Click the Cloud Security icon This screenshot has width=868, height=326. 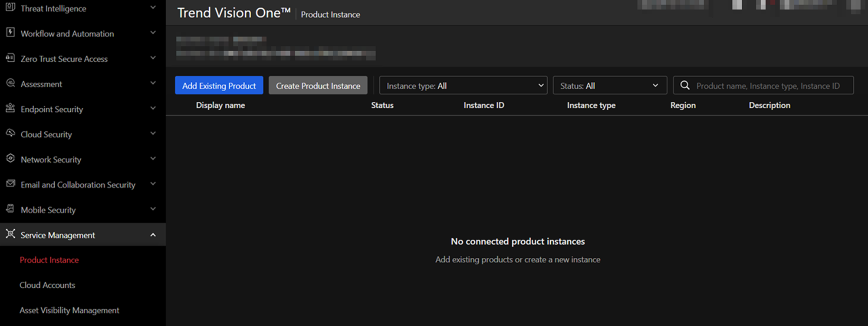[10, 133]
